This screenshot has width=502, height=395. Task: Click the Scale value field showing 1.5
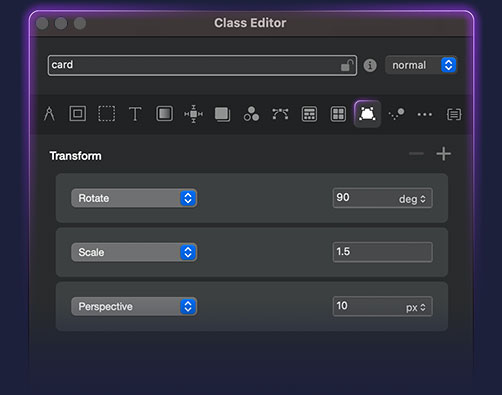(383, 252)
